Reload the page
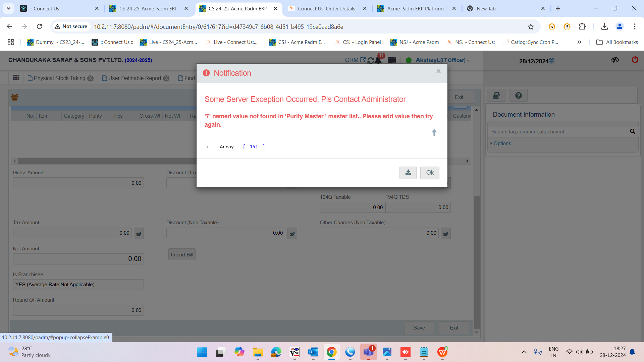The image size is (644, 362). tap(39, 26)
